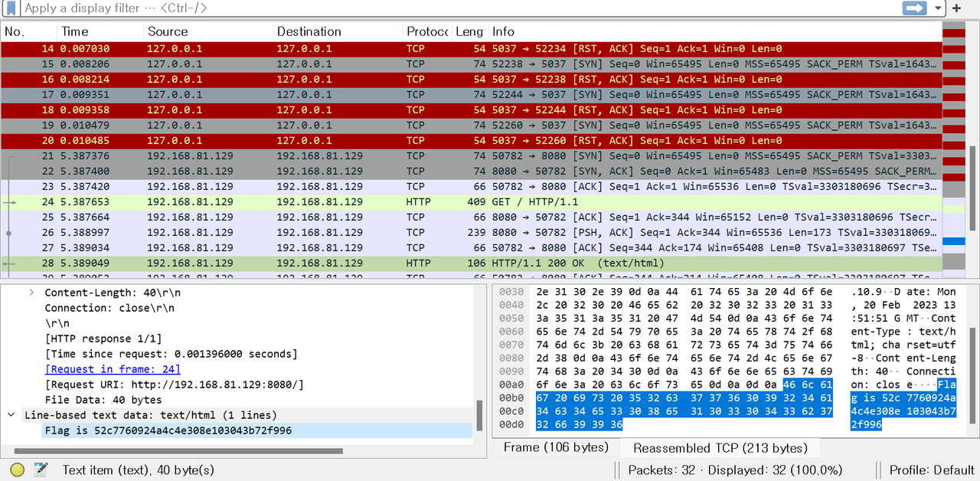Click the Text item (text), 40 byte(s) status

pyautogui.click(x=139, y=470)
